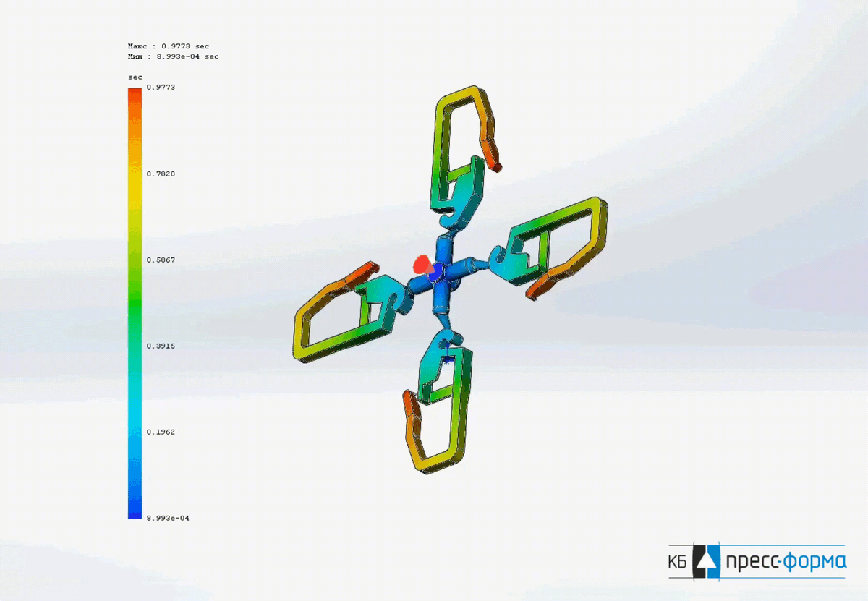Viewport: 868px width, 601px height.
Task: Click the 'Мин : 8.993e-04 sec' readout
Action: (x=173, y=56)
